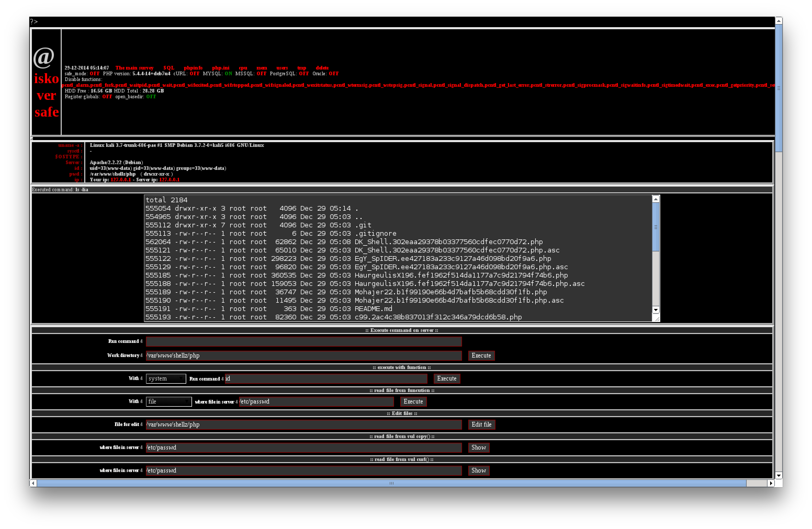Image resolution: width=812 pixels, height=529 pixels.
Task: Click the 'Executed command: ls -lia' text
Action: point(60,190)
